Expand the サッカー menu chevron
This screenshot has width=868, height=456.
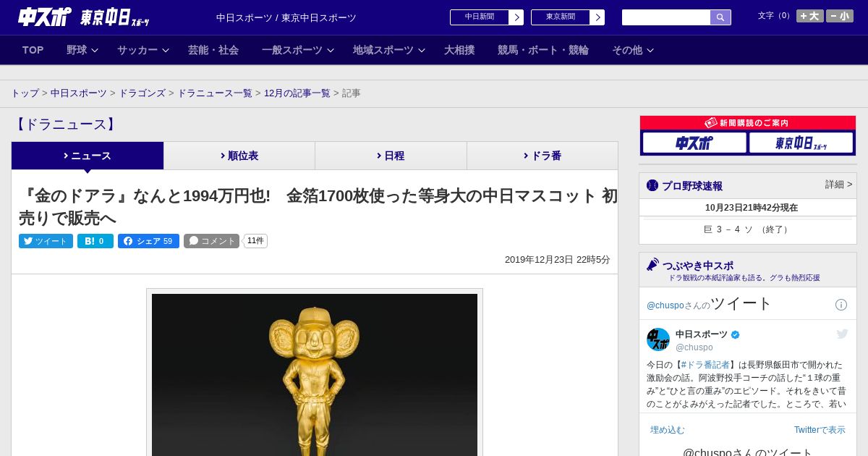tap(166, 51)
